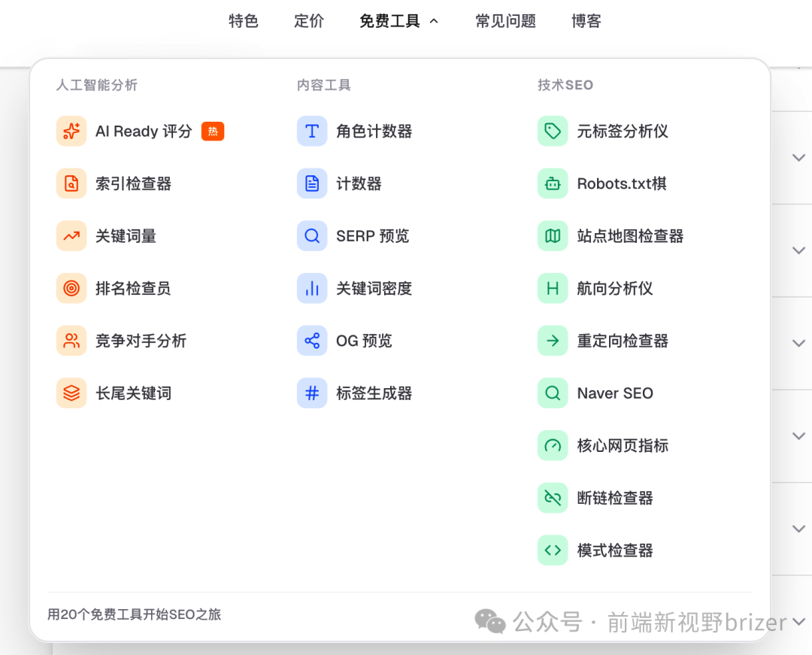Expand the first chevron on the right edge
Viewport: 812px width, 655px height.
click(798, 158)
